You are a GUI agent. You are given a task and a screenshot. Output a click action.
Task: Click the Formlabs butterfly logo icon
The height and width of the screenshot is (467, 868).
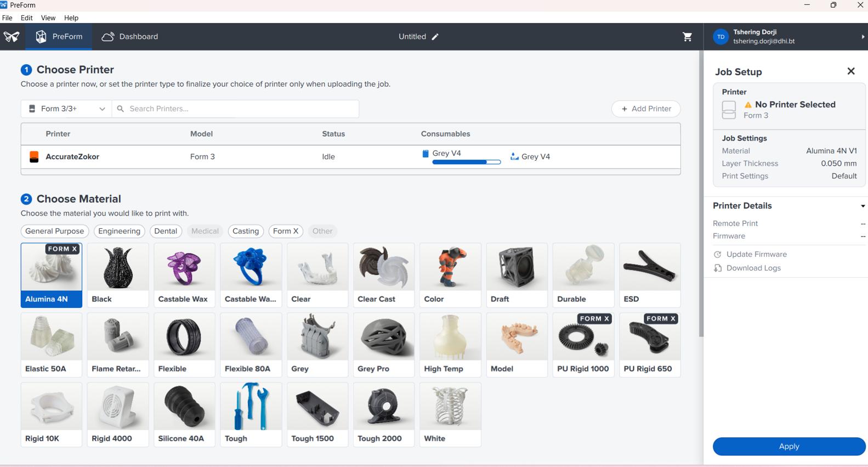[x=12, y=37]
